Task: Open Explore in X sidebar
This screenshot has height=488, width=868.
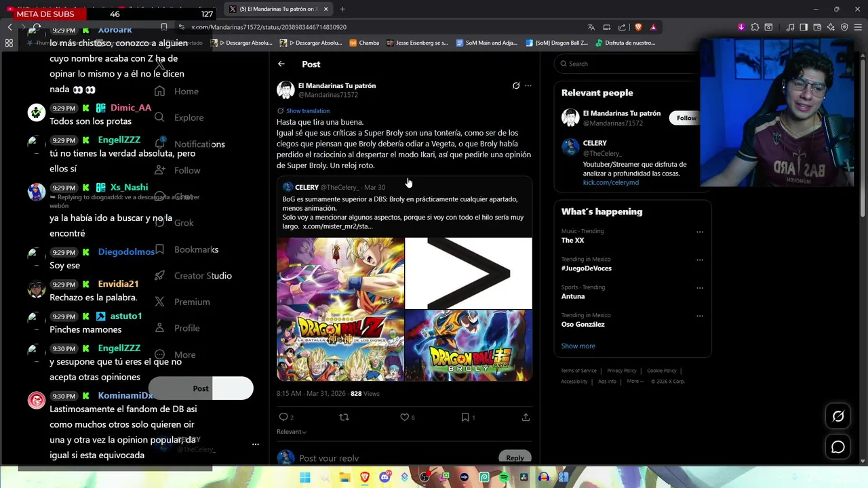Action: [x=179, y=117]
